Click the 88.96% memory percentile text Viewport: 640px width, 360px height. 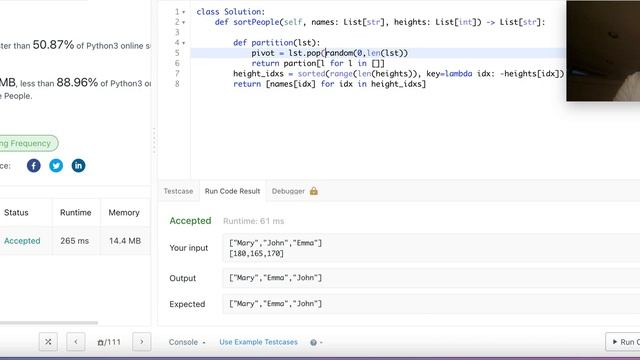pyautogui.click(x=77, y=82)
